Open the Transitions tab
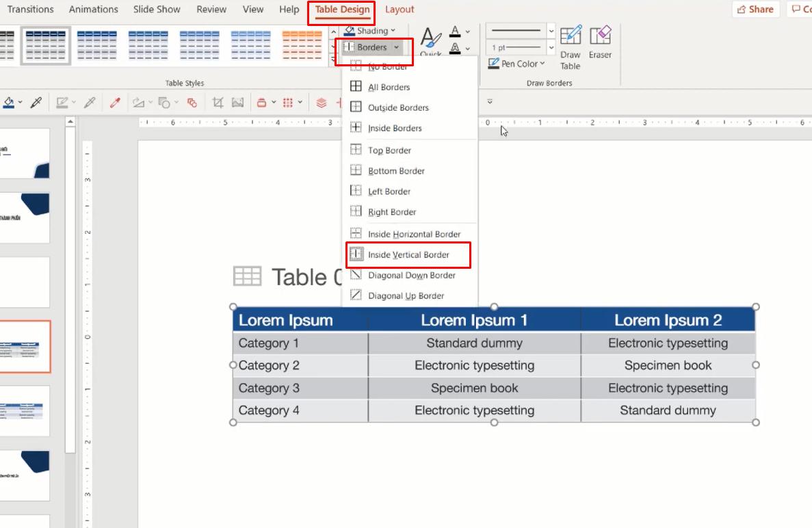This screenshot has width=812, height=528. coord(31,10)
